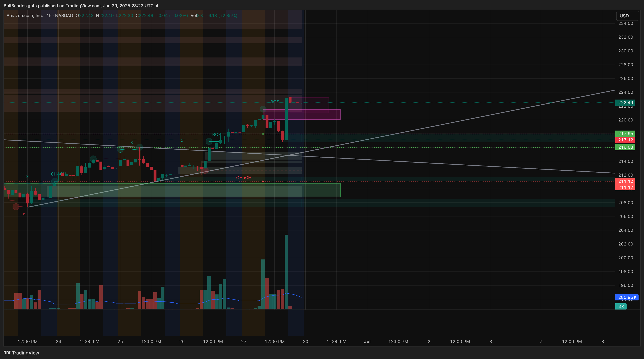Click date 30 on time axis

pos(305,341)
